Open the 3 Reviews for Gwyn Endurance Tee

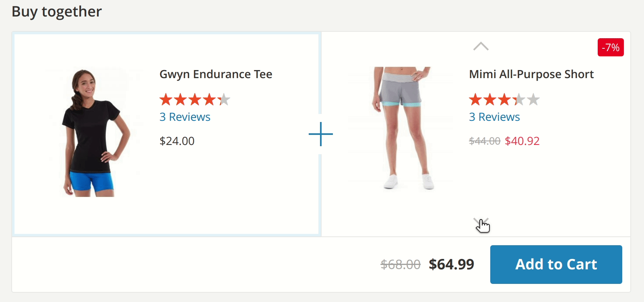[184, 117]
